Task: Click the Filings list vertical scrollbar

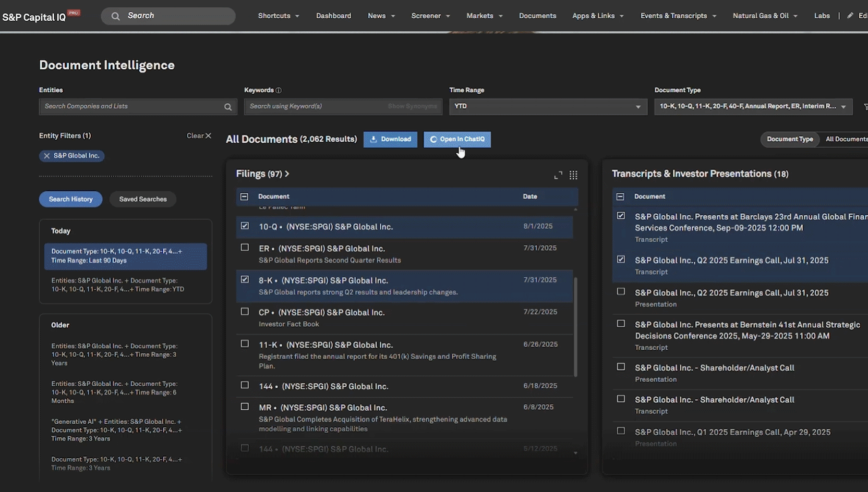Action: [575, 327]
